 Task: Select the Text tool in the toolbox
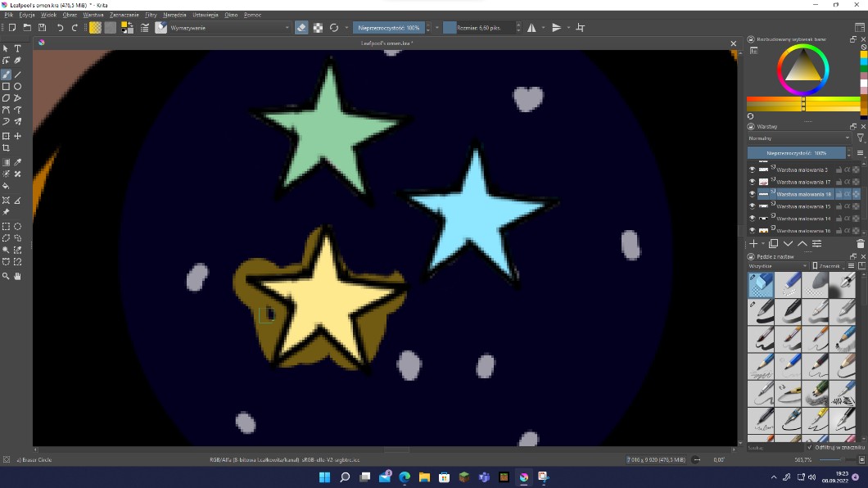pyautogui.click(x=17, y=49)
